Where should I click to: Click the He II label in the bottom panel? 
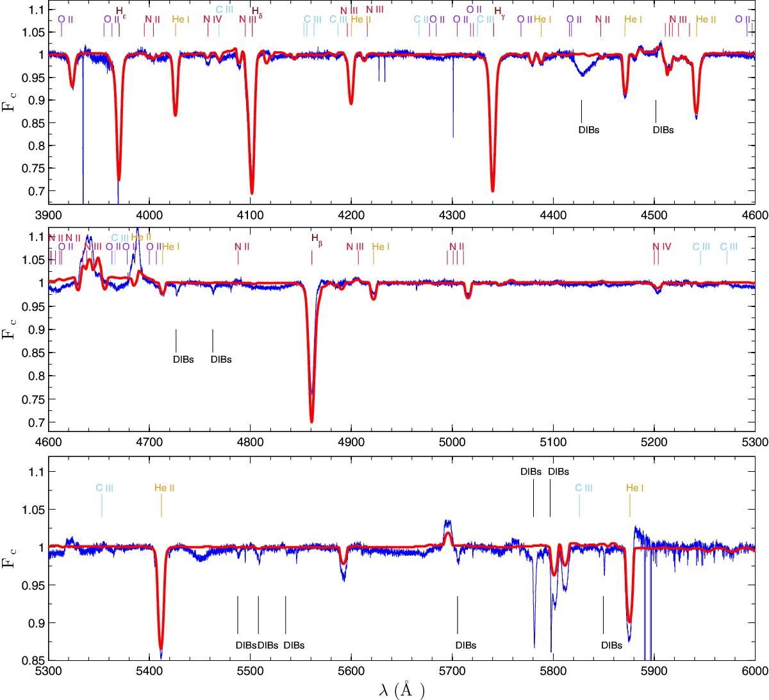pyautogui.click(x=165, y=488)
